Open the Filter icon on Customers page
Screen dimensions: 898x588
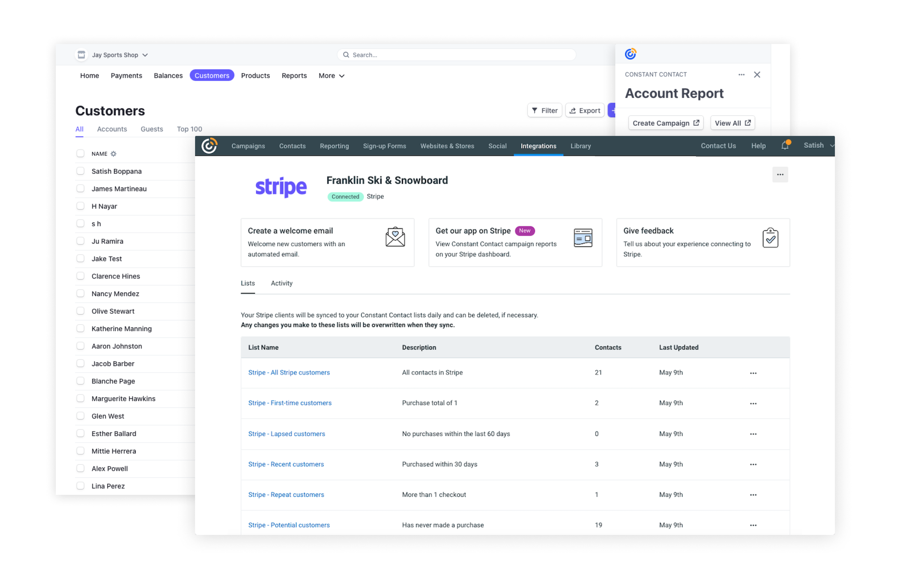point(535,110)
